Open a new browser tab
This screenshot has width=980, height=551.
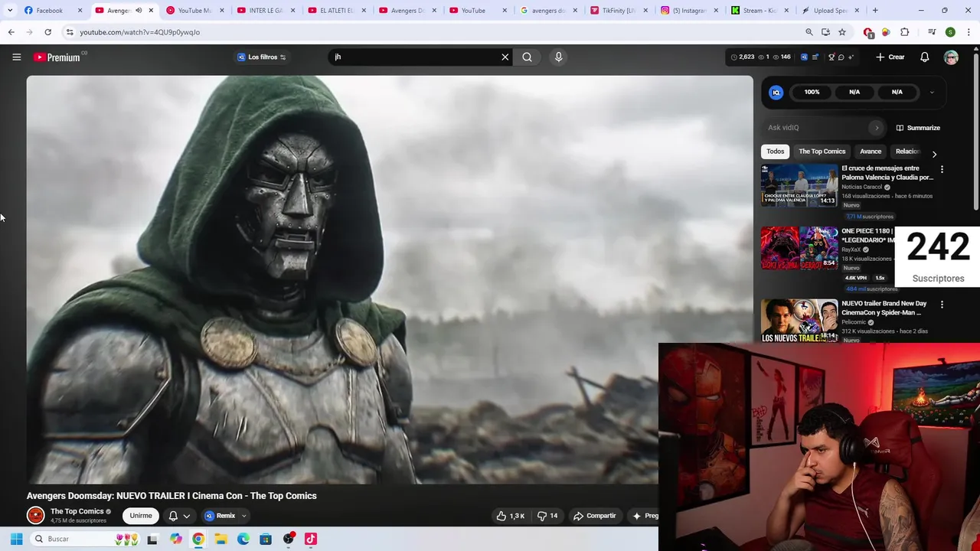875,11
